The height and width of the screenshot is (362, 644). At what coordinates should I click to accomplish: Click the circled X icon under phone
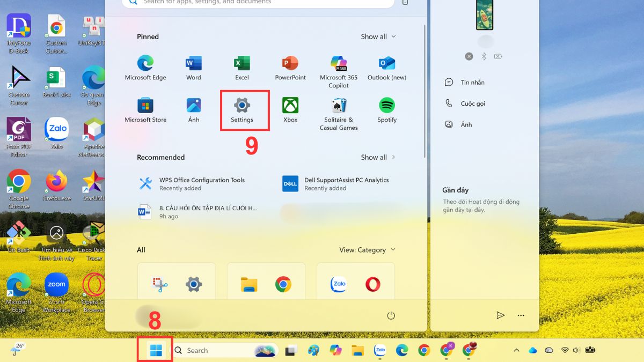[469, 56]
